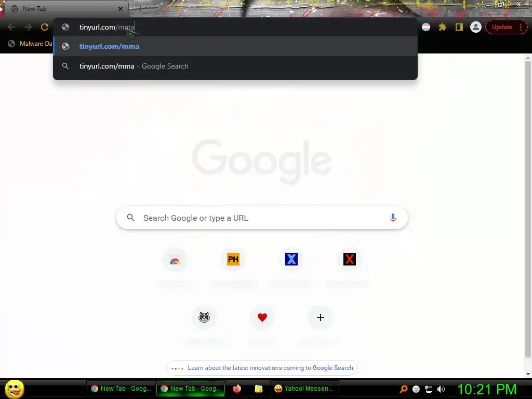Open the Chrome three-dot menu
Image resolution: width=532 pixels, height=399 pixels.
tap(521, 27)
